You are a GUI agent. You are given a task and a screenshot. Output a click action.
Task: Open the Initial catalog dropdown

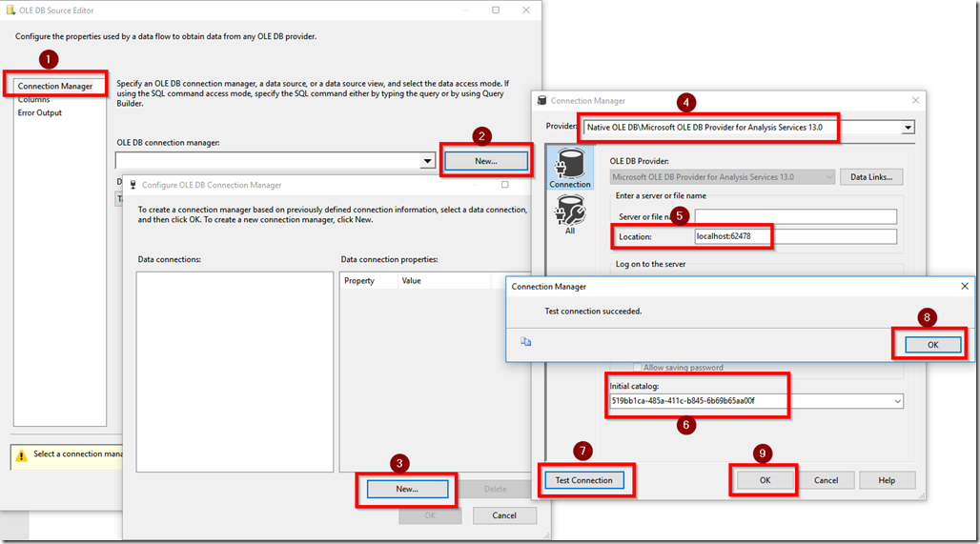897,401
